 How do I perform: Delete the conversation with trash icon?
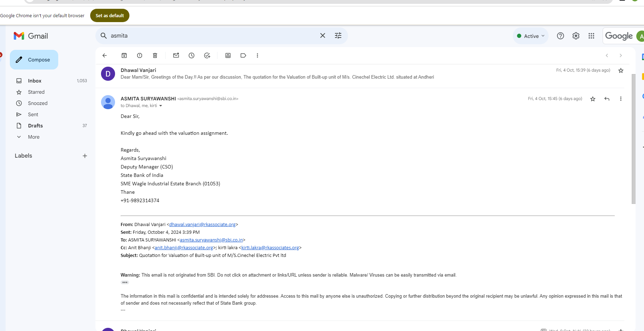pos(155,55)
